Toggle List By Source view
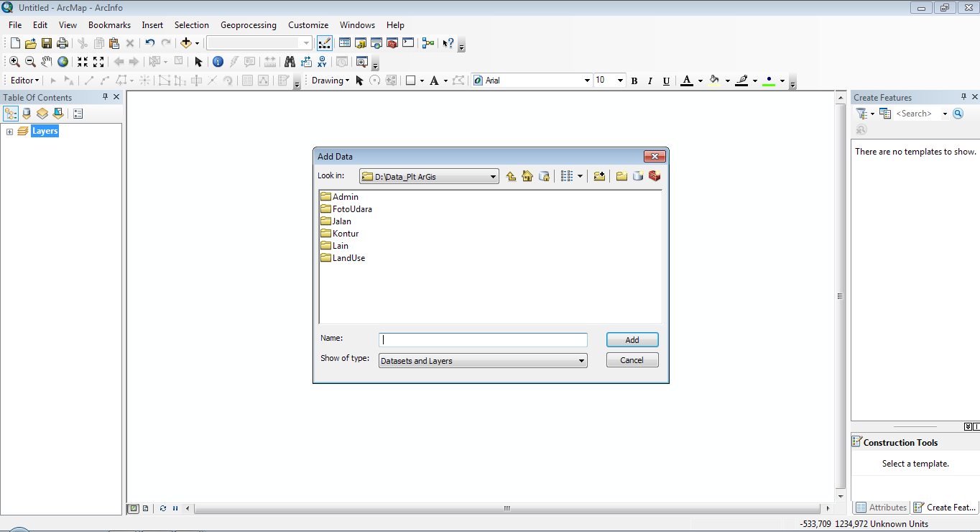 tap(27, 114)
